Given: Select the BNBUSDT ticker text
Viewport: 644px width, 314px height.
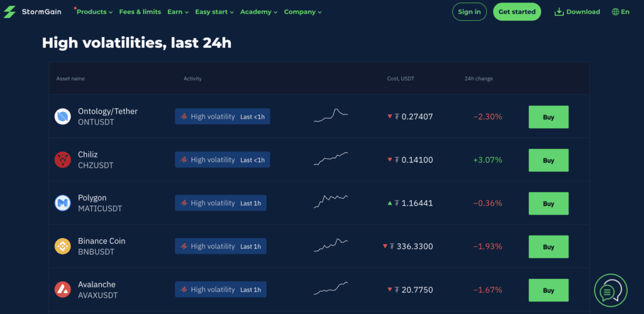Looking at the screenshot, I should point(96,252).
